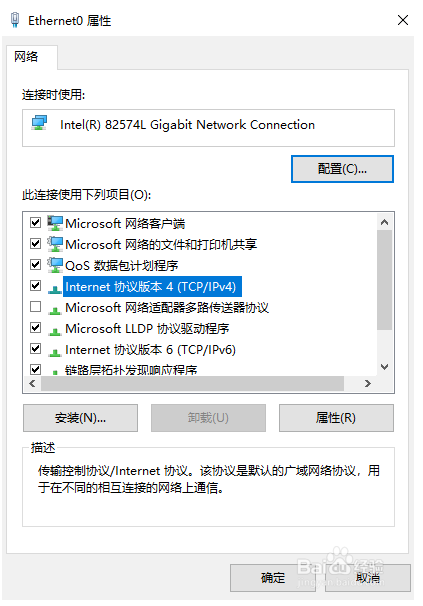Image resolution: width=423 pixels, height=606 pixels.
Task: Click list scroll down arrow
Action: tap(384, 367)
